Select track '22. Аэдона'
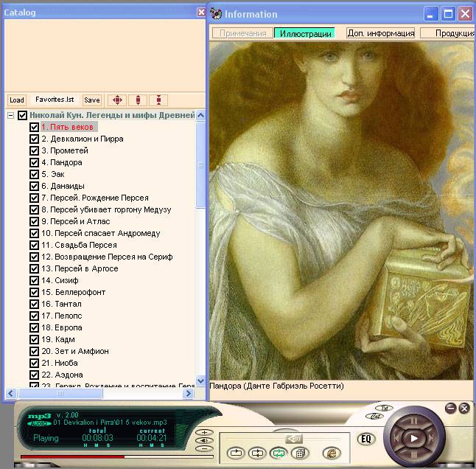This screenshot has width=476, height=469. 62,375
